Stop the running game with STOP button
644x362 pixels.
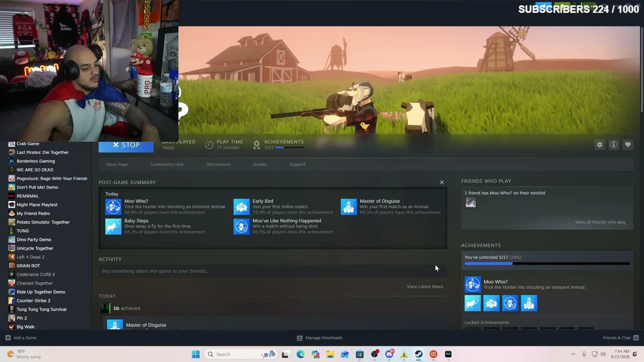(126, 145)
